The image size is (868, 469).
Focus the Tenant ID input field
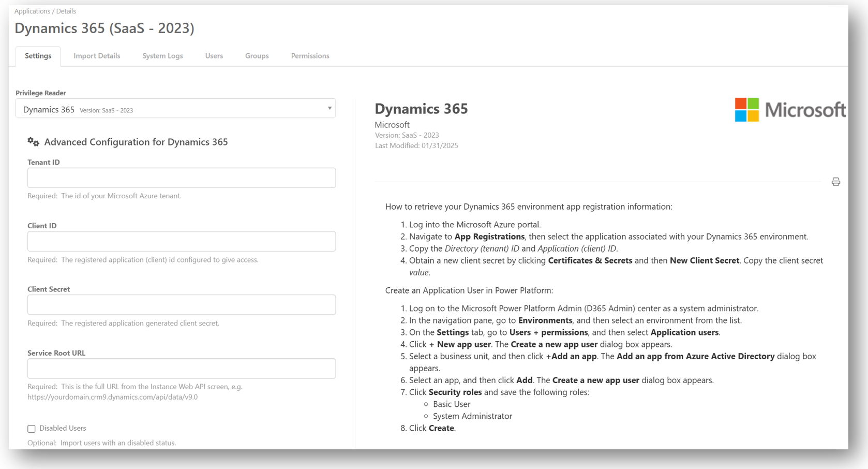click(x=181, y=178)
